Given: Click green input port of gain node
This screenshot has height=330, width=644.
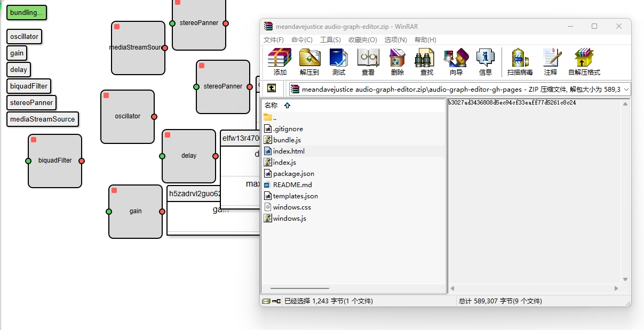Looking at the screenshot, I should pos(109,212).
